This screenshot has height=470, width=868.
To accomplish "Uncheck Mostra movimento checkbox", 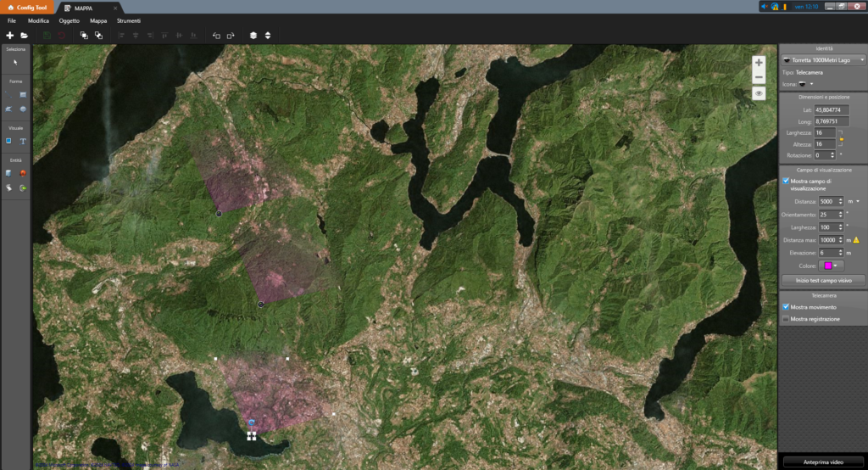I will point(786,306).
